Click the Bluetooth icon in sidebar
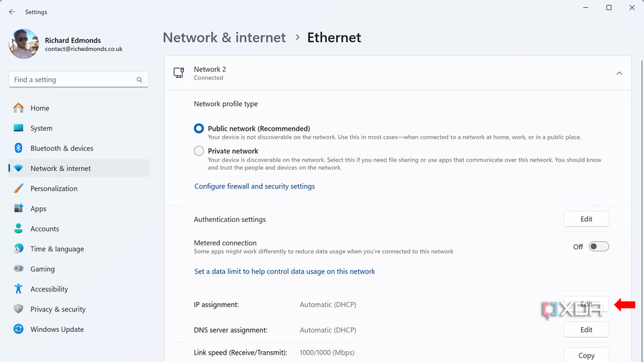644x362 pixels. 19,148
